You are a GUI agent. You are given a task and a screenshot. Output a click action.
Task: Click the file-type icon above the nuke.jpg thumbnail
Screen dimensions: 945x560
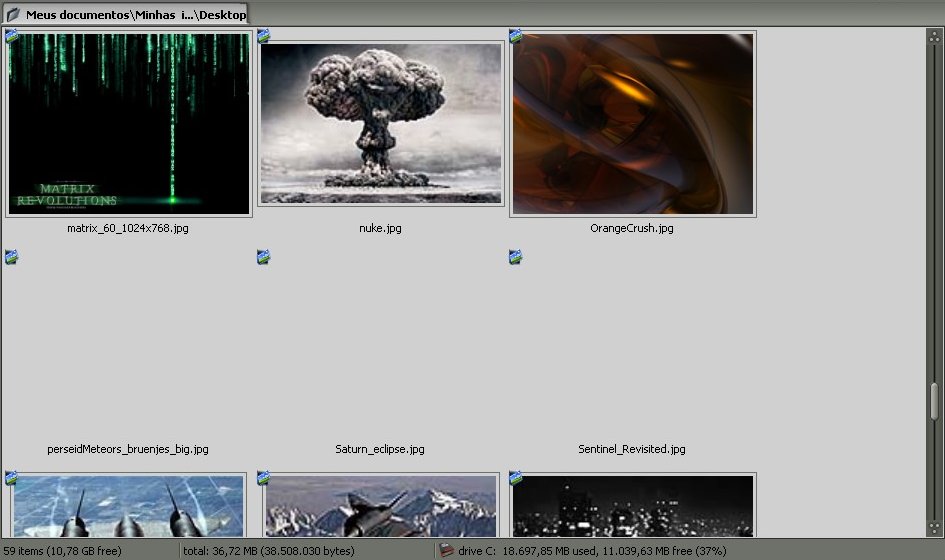(264, 36)
